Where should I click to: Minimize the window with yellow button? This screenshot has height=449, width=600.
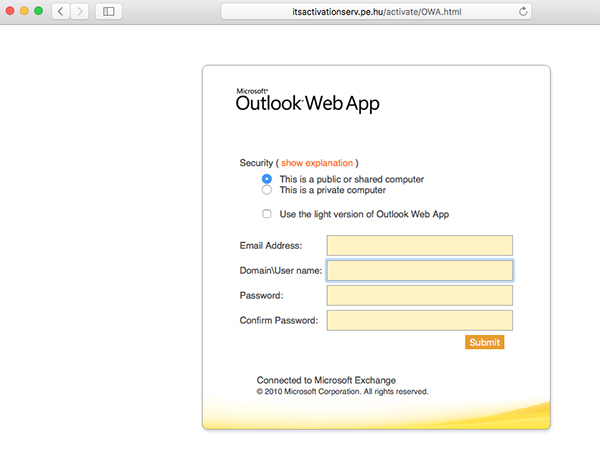(24, 11)
